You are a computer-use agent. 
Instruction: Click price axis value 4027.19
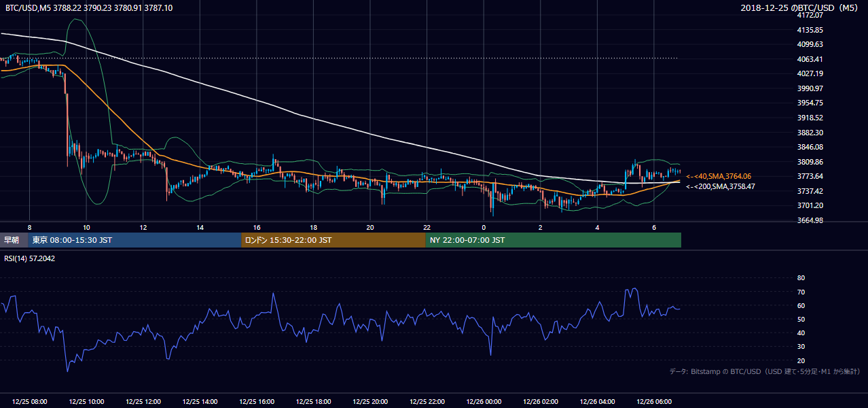pyautogui.click(x=810, y=73)
